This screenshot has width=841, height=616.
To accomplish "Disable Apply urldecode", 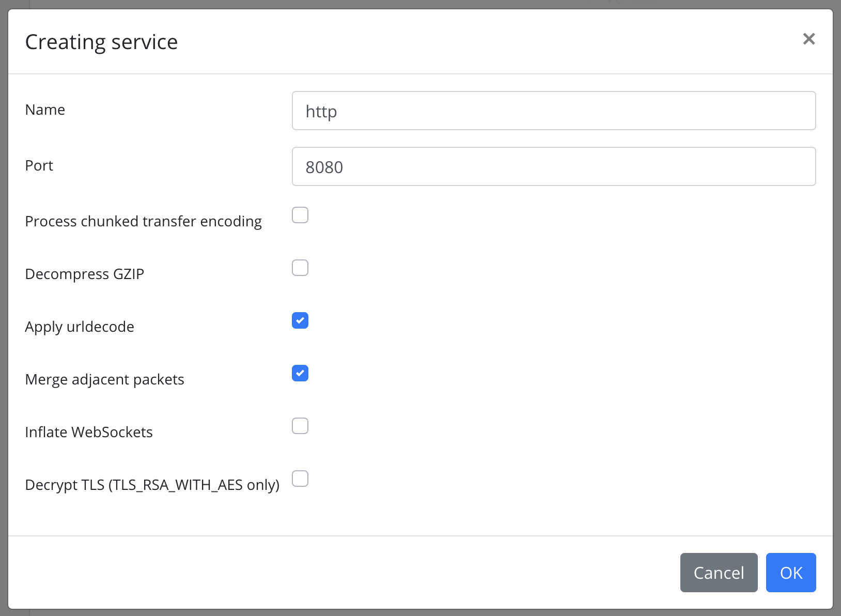I will pyautogui.click(x=300, y=320).
